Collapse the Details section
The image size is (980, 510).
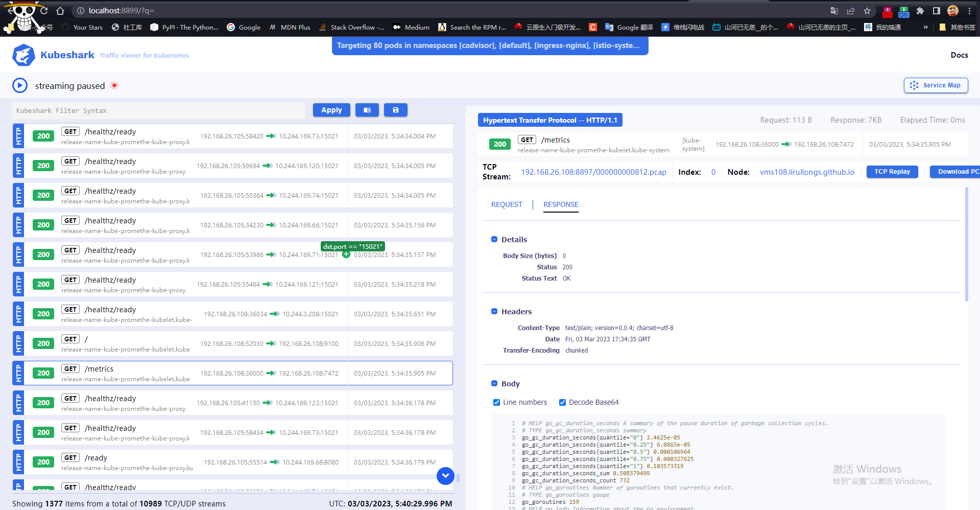click(x=494, y=239)
